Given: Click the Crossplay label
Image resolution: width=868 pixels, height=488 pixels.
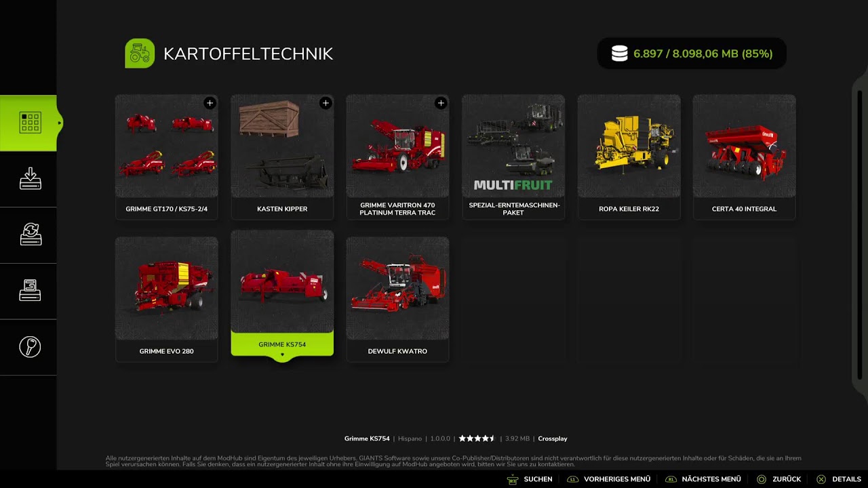Looking at the screenshot, I should (x=553, y=439).
